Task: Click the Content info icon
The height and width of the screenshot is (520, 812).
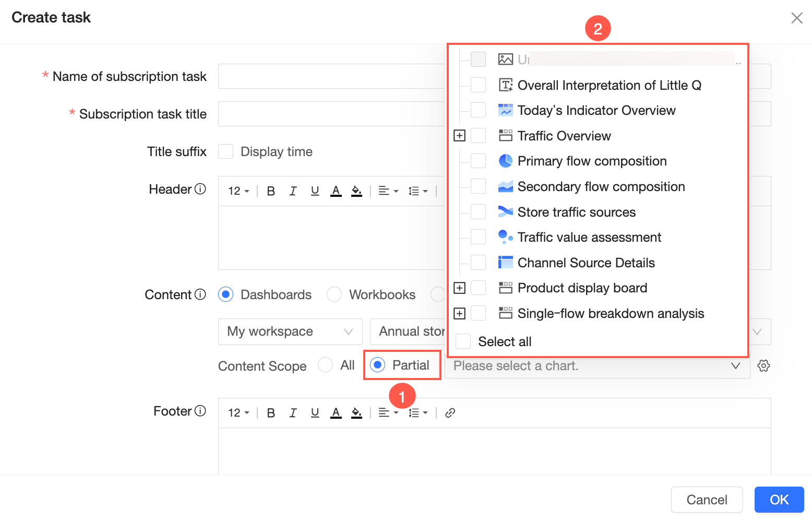Action: [x=200, y=294]
